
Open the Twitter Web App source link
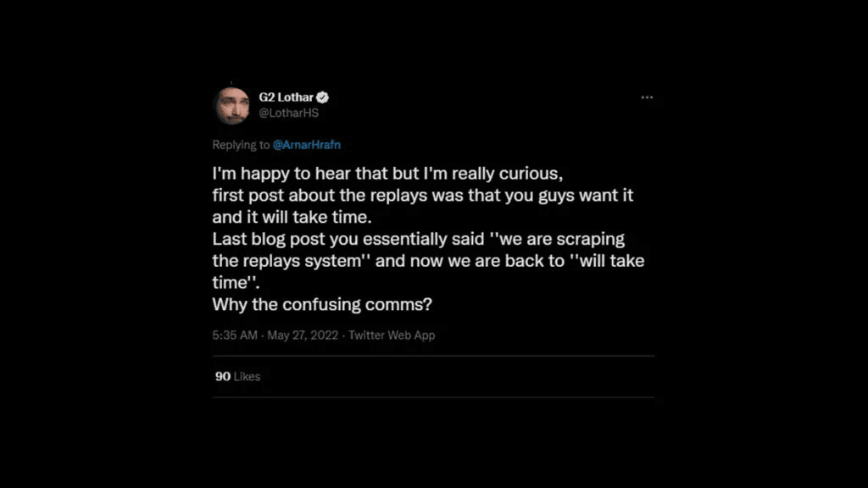(392, 335)
